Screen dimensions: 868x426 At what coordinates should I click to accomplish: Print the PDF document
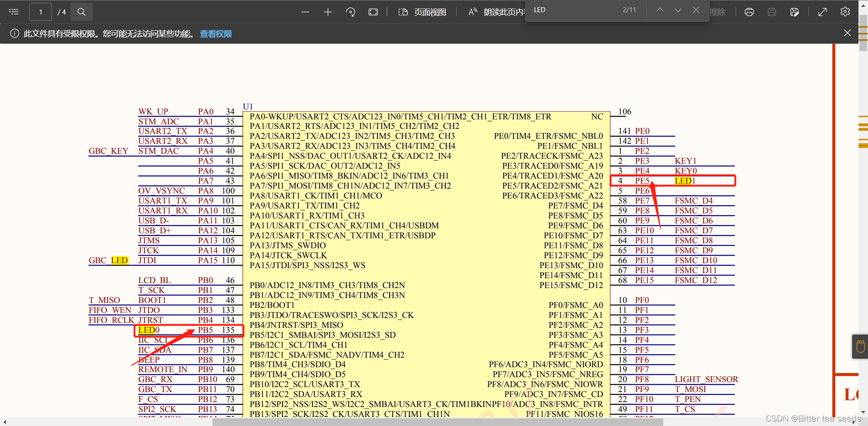click(750, 12)
